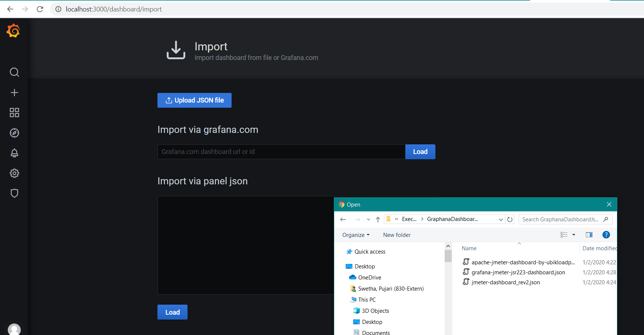Open the Grafana search icon in sidebar
Image resolution: width=644 pixels, height=335 pixels.
(14, 72)
